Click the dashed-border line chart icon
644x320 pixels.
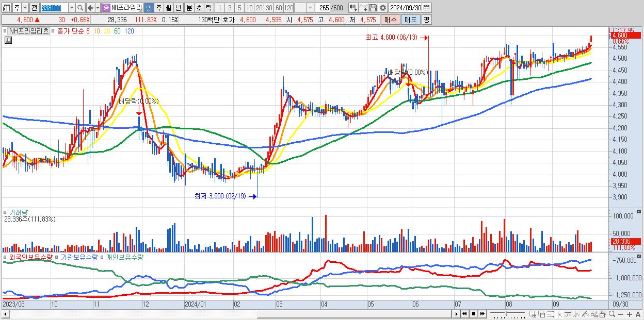pos(550,314)
